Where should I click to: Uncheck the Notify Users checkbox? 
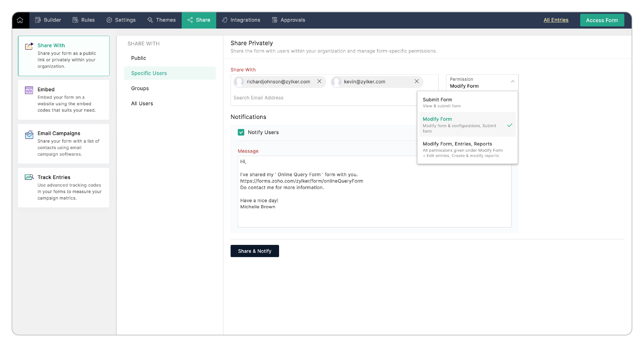click(241, 132)
